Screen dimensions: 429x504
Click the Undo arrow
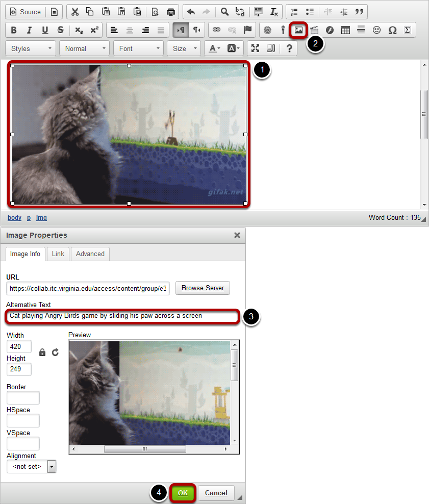(191, 12)
